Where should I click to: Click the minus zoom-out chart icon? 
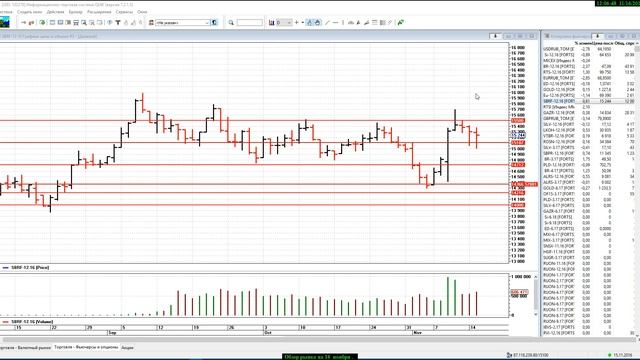click(x=303, y=22)
